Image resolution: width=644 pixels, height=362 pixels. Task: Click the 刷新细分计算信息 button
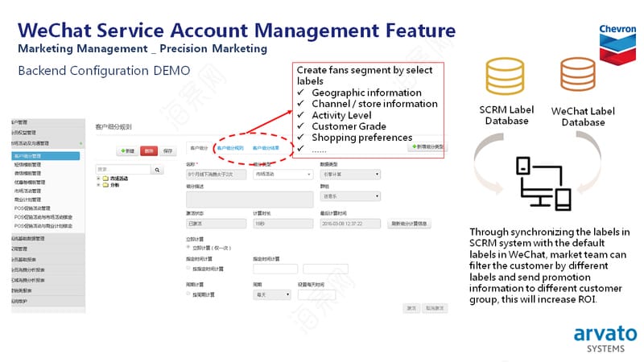click(x=409, y=224)
